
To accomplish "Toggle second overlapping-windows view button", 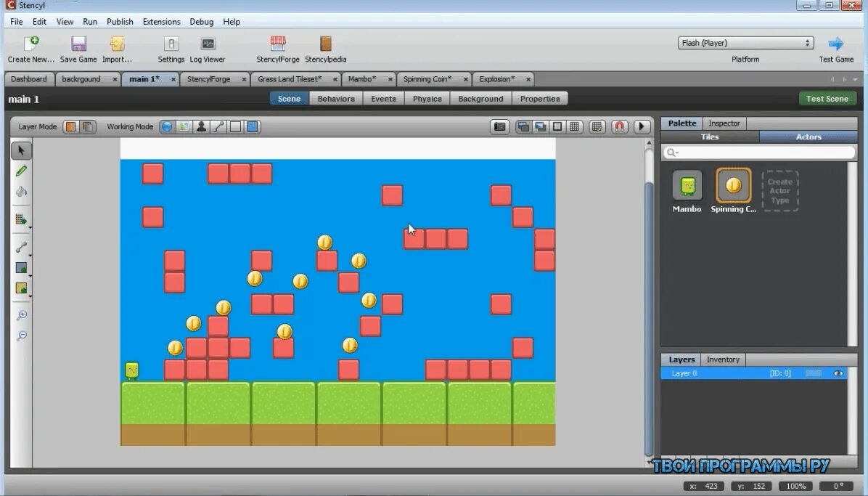I will (540, 127).
